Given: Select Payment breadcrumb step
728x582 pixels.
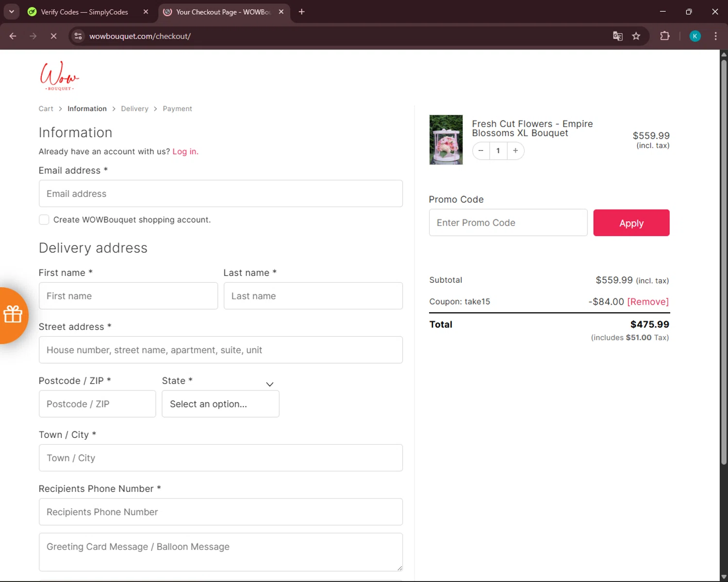Looking at the screenshot, I should pyautogui.click(x=177, y=109).
